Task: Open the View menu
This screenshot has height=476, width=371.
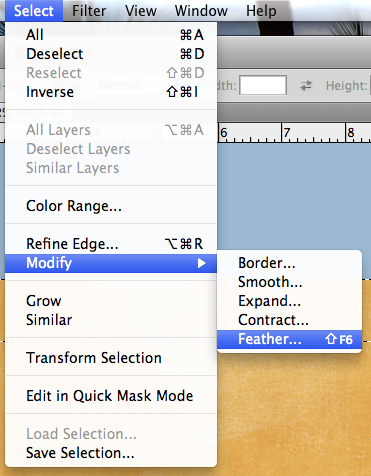Action: point(141,11)
